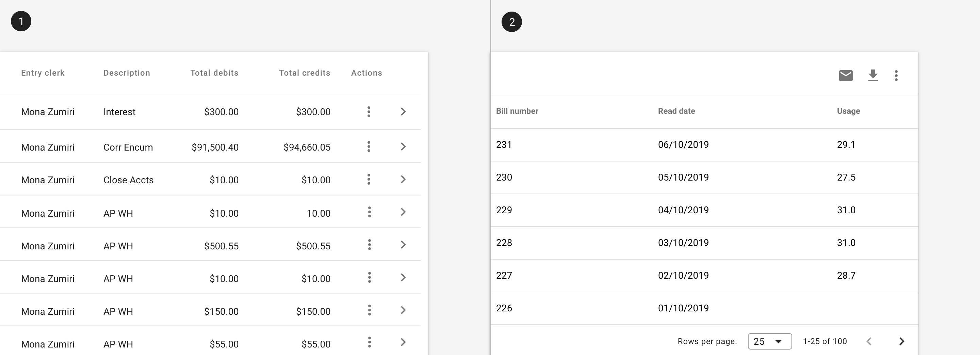Viewport: 980px width, 355px height.
Task: Click the usage value 27.5
Action: coord(846,177)
